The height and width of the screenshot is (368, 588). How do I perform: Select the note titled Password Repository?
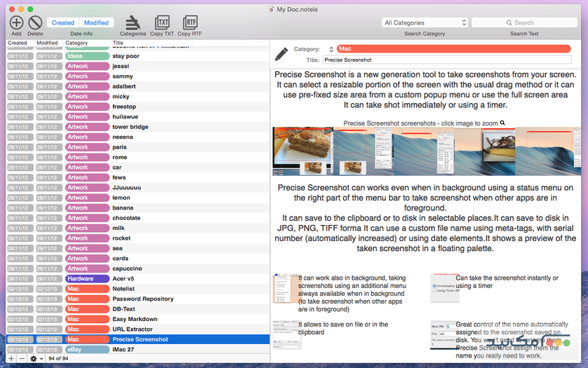[x=138, y=299]
